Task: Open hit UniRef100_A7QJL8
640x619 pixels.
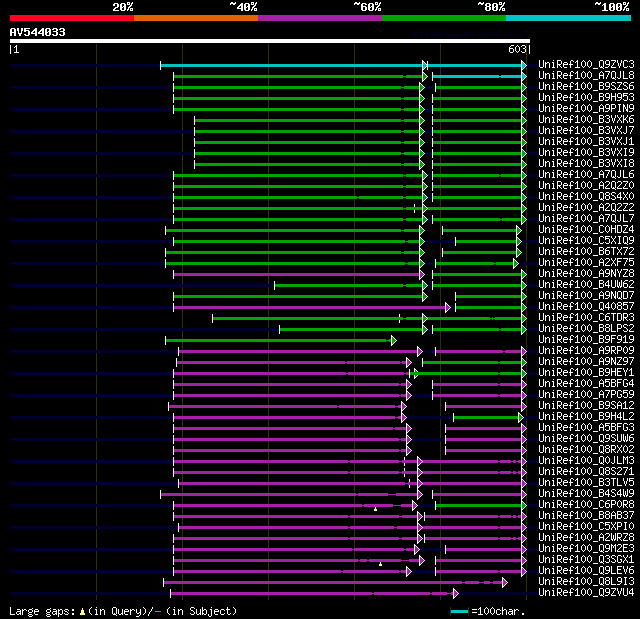Action: (586, 75)
